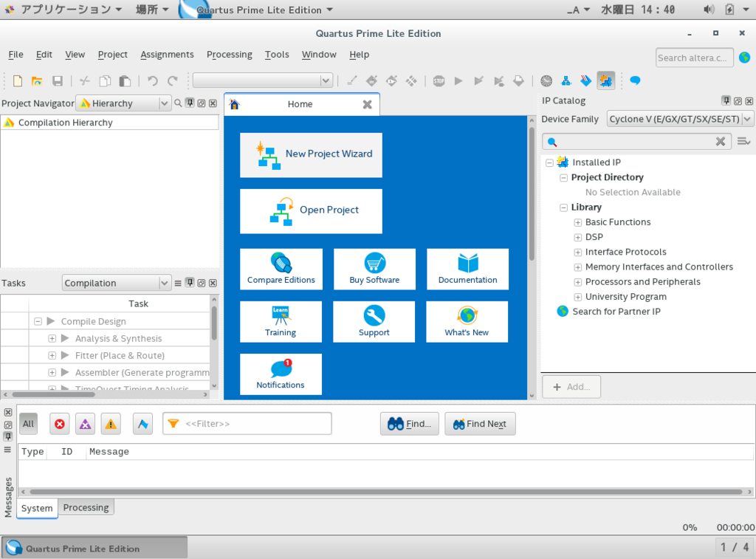The image size is (756, 559).
Task: Pin the IP Catalog panel
Action: (x=726, y=100)
